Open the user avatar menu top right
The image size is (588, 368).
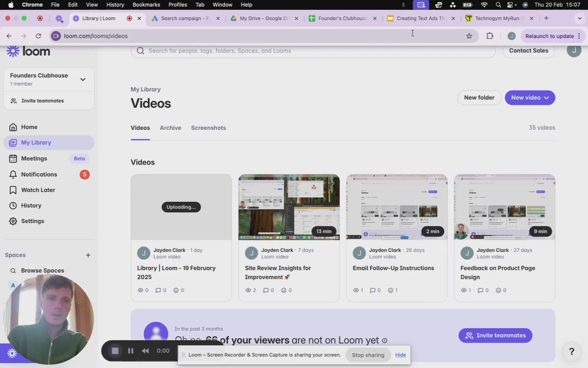pyautogui.click(x=574, y=51)
